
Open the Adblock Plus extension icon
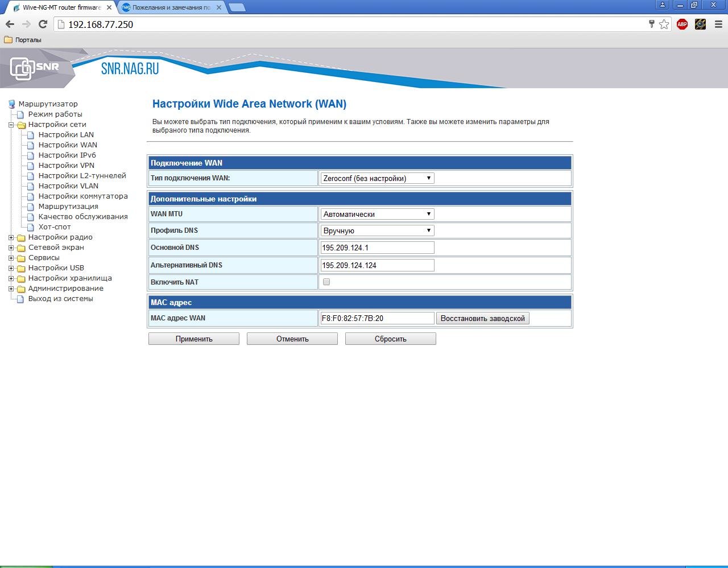(682, 24)
